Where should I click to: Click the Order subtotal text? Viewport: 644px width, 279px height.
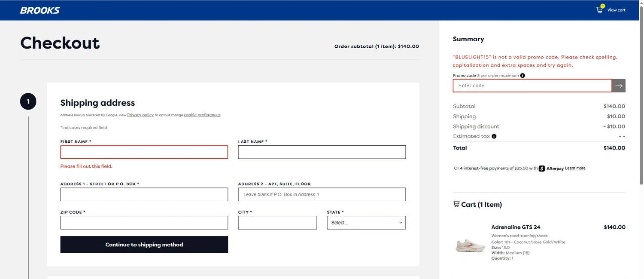tap(377, 46)
